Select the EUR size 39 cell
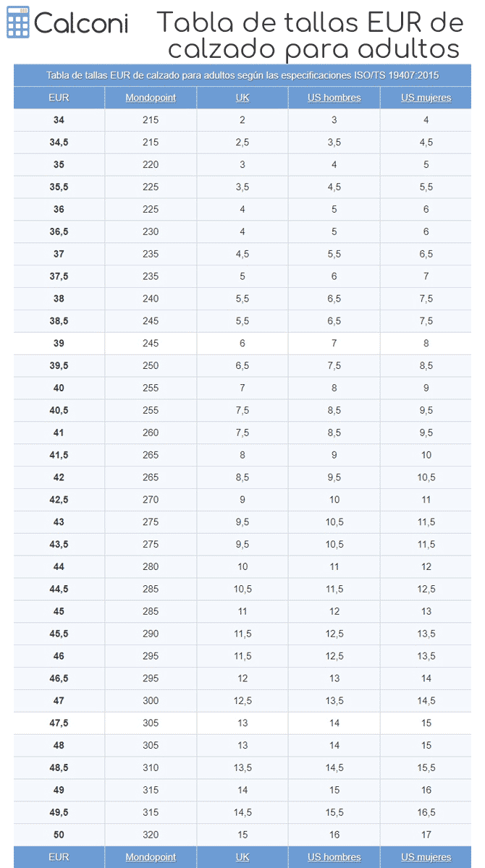The width and height of the screenshot is (485, 868). click(59, 344)
